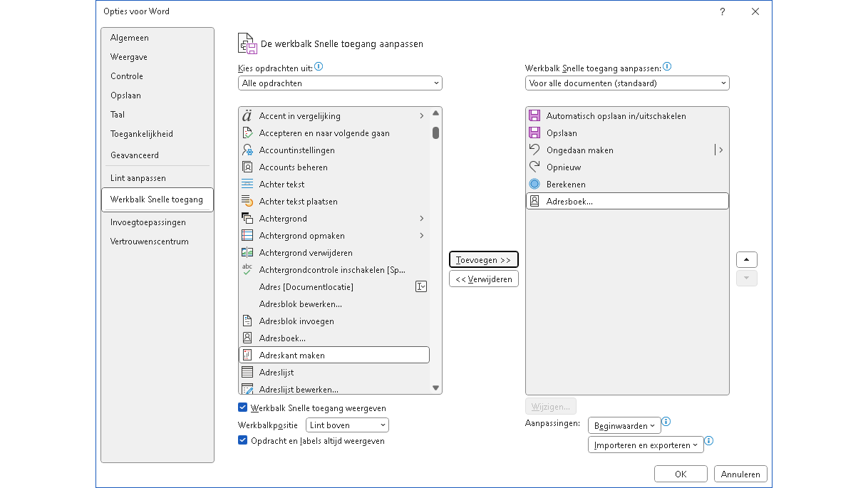Click the Toevoegen >> button

click(x=484, y=260)
